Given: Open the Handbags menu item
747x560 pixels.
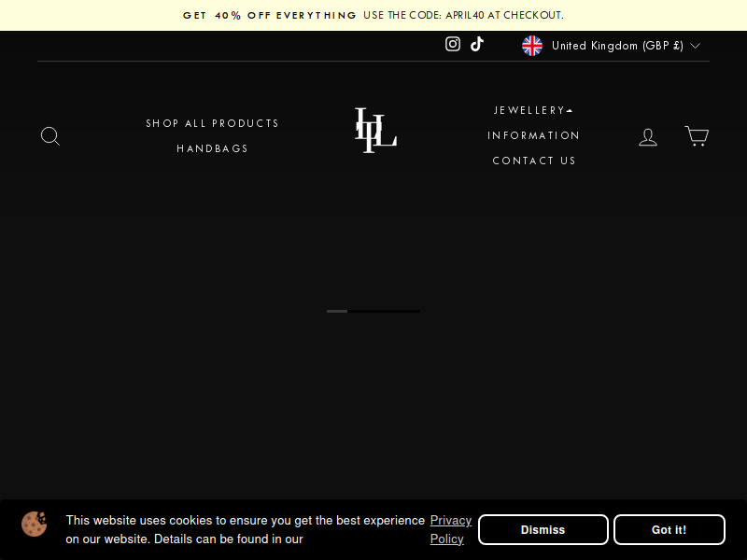Looking at the screenshot, I should tap(213, 148).
